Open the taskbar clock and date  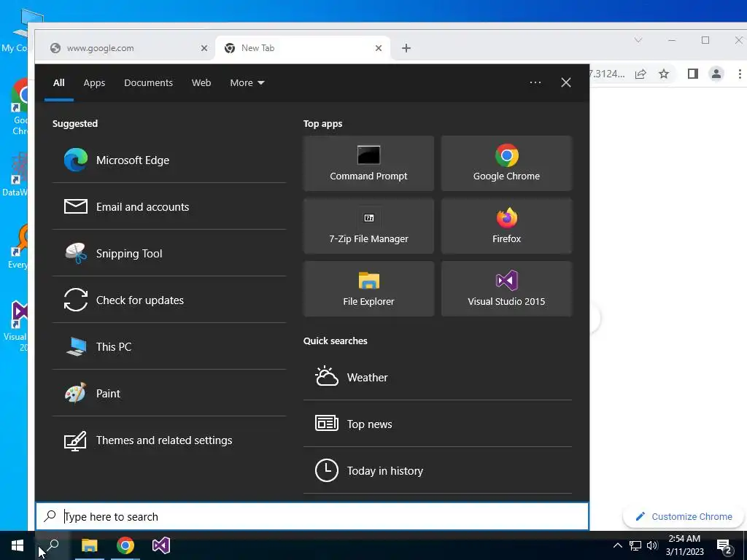[684, 545]
